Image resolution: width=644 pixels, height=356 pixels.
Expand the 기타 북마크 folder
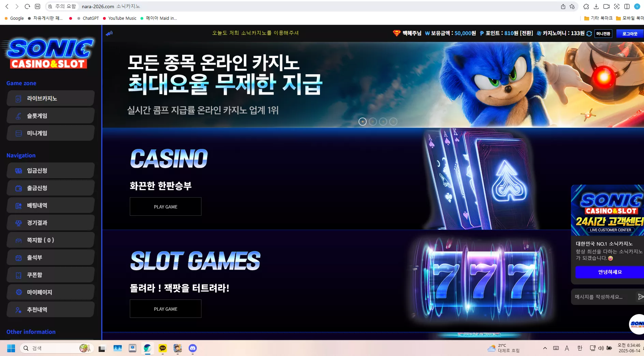point(598,18)
